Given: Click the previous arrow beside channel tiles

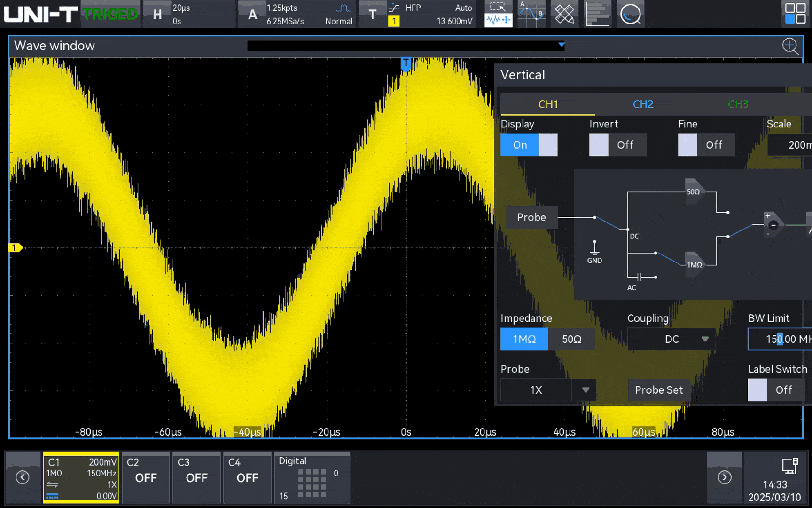Looking at the screenshot, I should coord(23,477).
